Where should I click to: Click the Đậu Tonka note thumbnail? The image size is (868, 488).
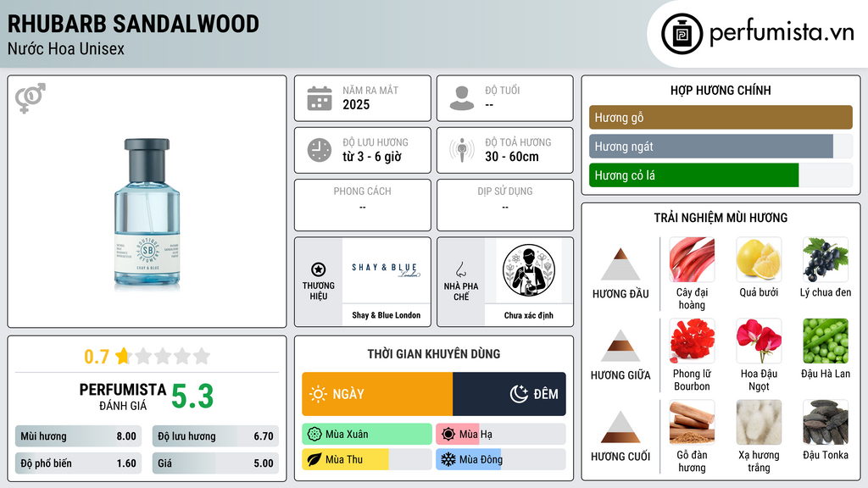click(826, 422)
